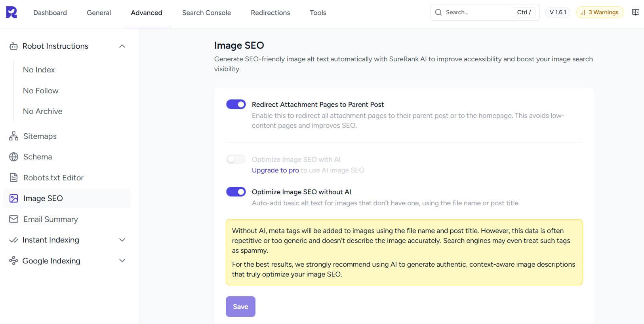Viewport: 644px width, 324px height.
Task: Open the documentation book icon
Action: 635,12
